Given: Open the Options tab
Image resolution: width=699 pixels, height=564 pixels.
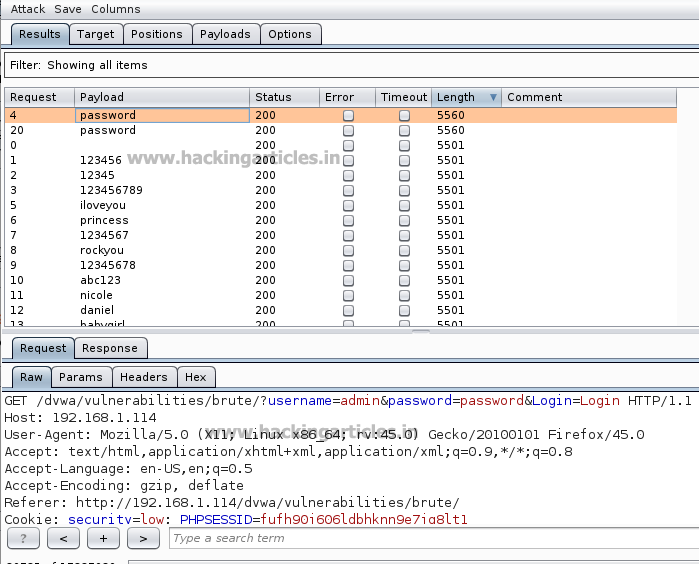Looking at the screenshot, I should (x=290, y=34).
